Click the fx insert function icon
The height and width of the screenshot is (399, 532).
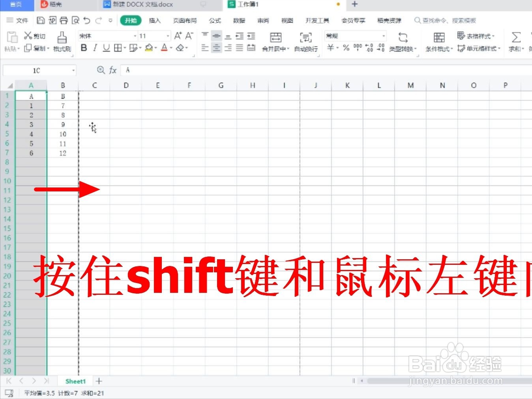pos(113,70)
